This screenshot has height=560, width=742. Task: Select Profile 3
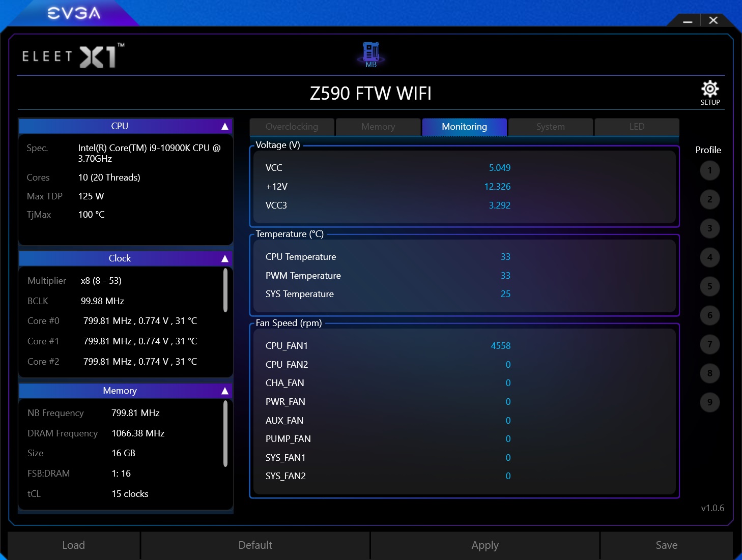[x=709, y=228]
